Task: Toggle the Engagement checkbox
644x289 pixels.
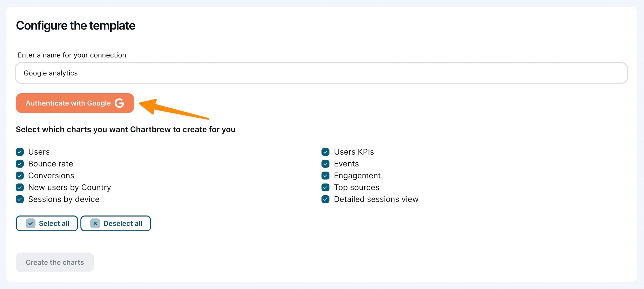Action: [325, 175]
